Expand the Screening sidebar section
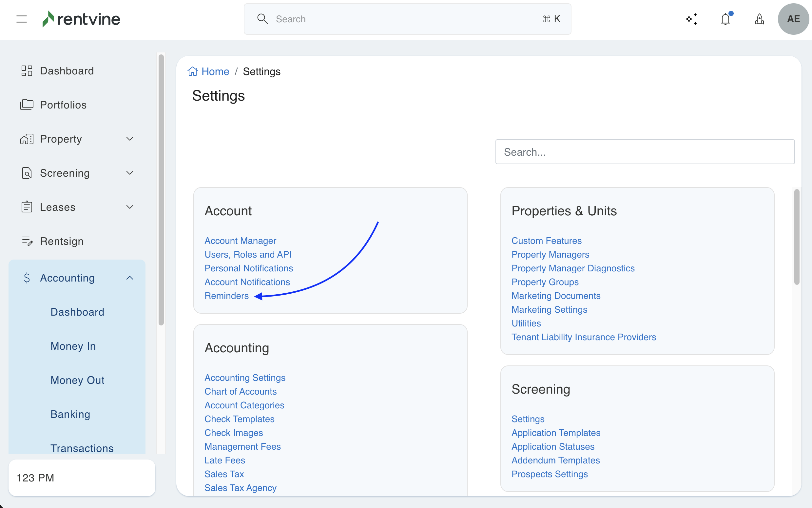Screen dimensions: 812x508 (130, 173)
